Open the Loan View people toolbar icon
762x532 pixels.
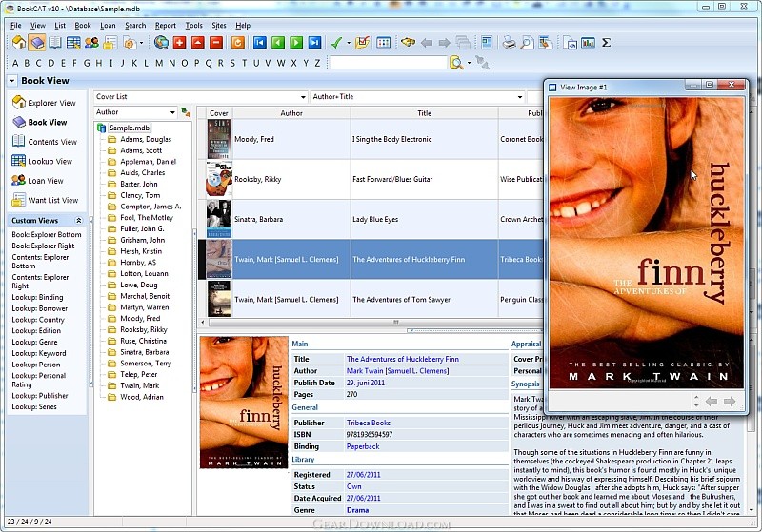pyautogui.click(x=91, y=43)
